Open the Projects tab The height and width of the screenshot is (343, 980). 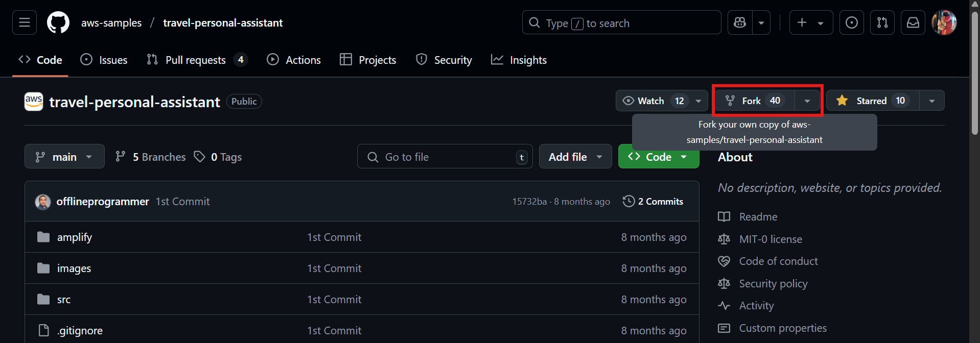[368, 60]
